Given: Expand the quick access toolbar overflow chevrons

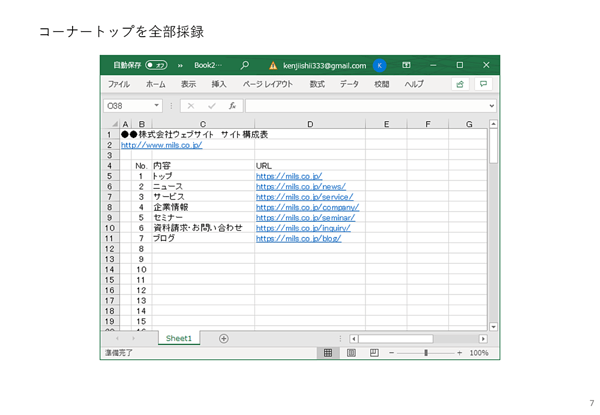Looking at the screenshot, I should coord(180,66).
